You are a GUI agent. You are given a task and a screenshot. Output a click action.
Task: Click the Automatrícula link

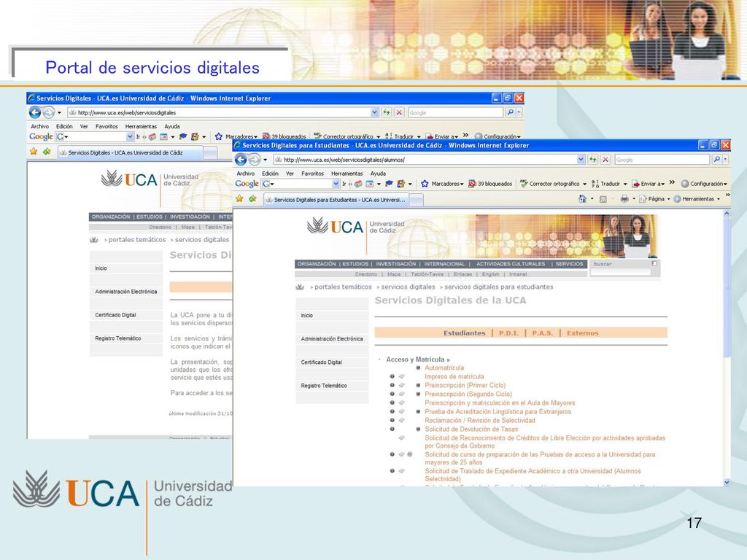pos(444,367)
